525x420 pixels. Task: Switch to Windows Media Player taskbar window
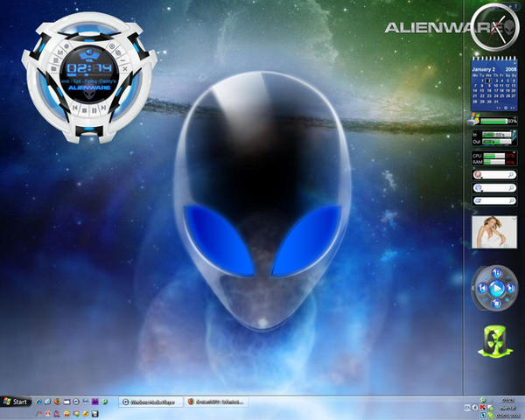coord(150,402)
